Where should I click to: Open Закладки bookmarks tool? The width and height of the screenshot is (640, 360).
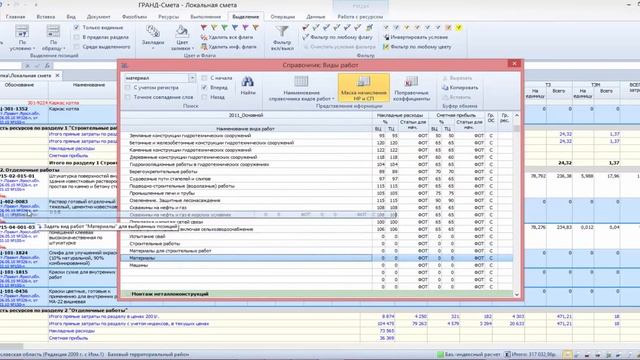[x=153, y=36]
